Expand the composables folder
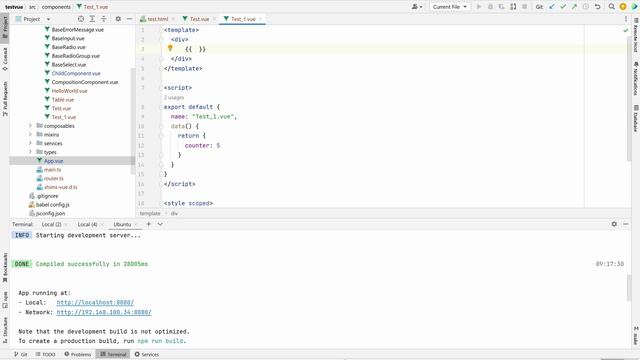 tap(30, 126)
